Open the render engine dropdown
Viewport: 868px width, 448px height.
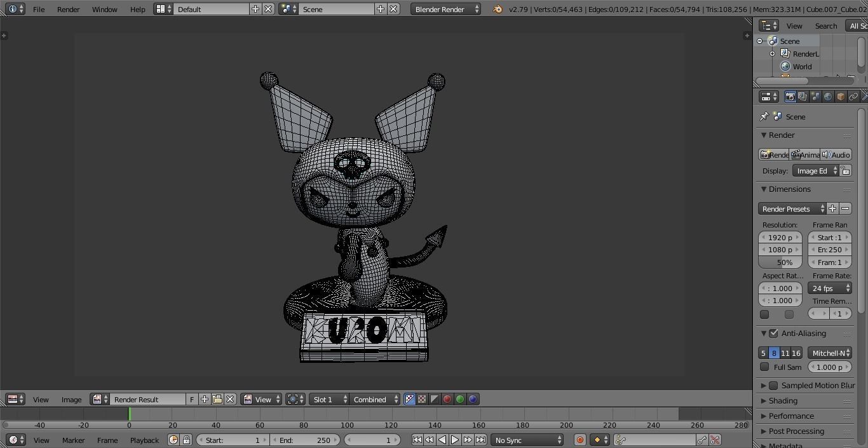[x=446, y=9]
